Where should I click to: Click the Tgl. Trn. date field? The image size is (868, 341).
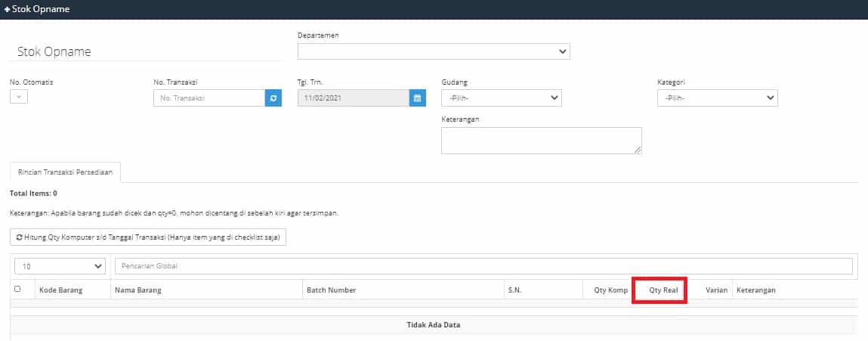point(354,98)
